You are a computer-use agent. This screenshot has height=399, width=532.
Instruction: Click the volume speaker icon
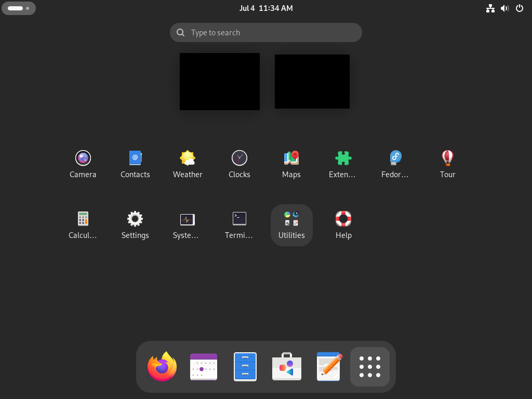point(505,8)
